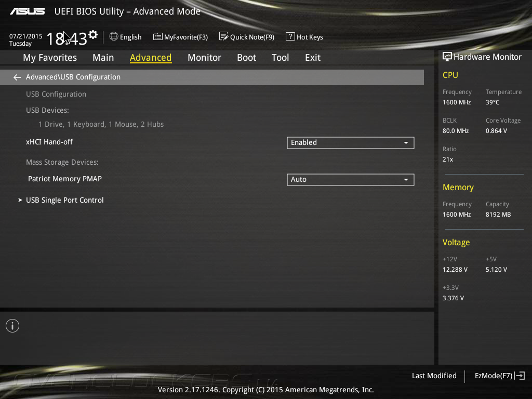Click the +5V value 5.120 V
This screenshot has height=399, width=532.
(x=496, y=270)
